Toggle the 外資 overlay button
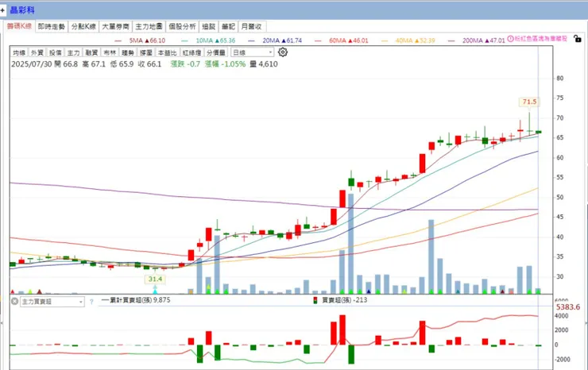Image resolution: width=588 pixels, height=370 pixels. [x=37, y=52]
